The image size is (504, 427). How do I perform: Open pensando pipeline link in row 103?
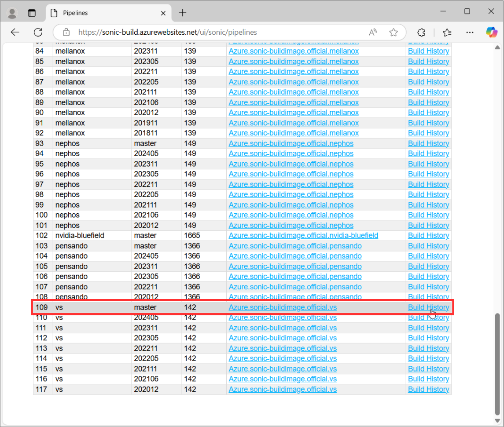[295, 246]
